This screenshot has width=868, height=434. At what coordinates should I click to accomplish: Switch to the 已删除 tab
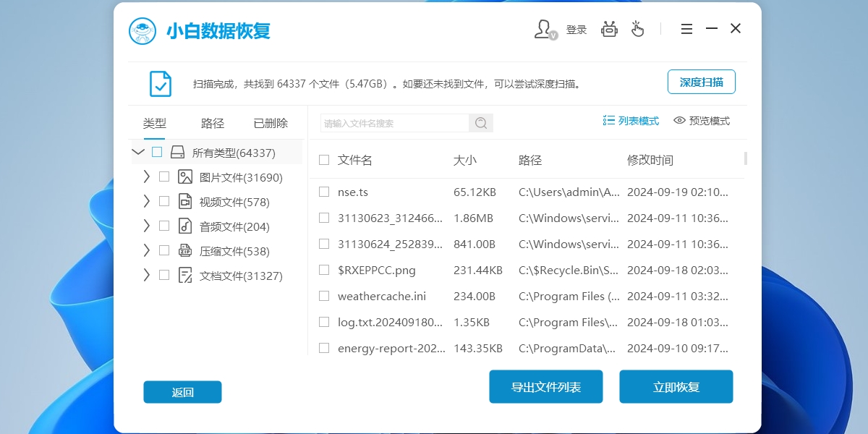[x=269, y=123]
